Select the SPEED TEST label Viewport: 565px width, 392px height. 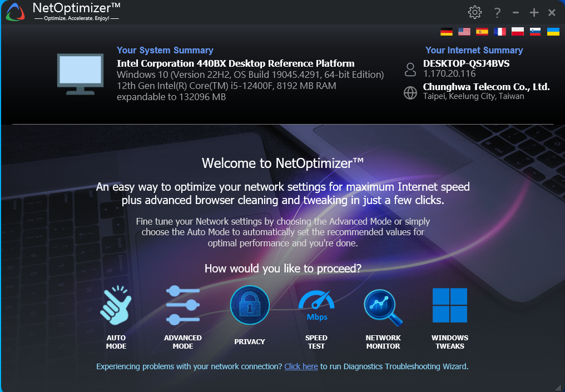pos(316,342)
